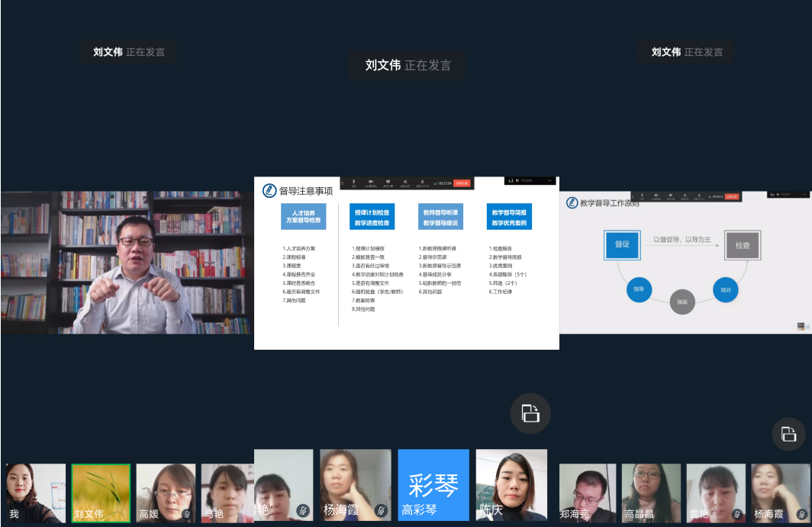
Task: Click microphone icon in toolbar above 督导注意事项 slide
Action: click(353, 183)
